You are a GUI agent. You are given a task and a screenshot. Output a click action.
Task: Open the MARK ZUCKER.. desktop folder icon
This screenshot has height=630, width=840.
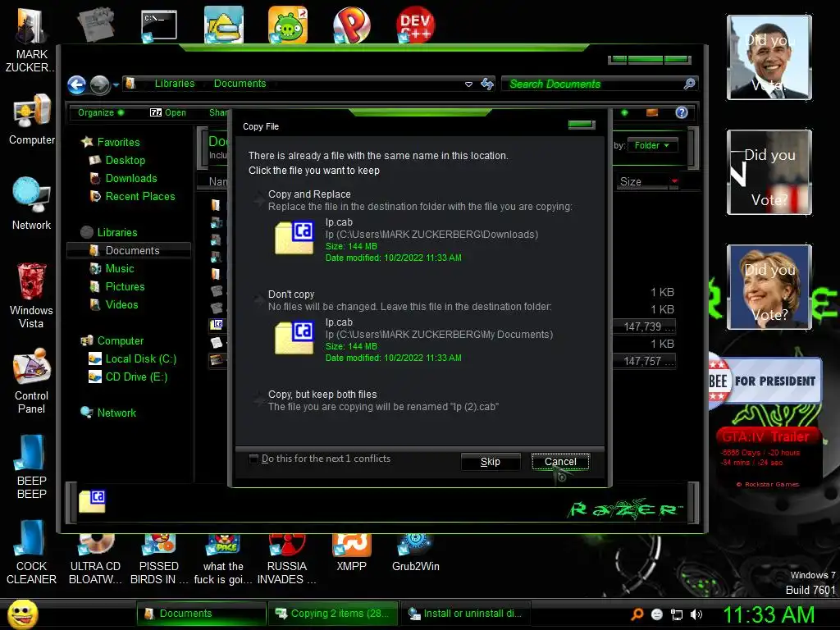pos(30,39)
